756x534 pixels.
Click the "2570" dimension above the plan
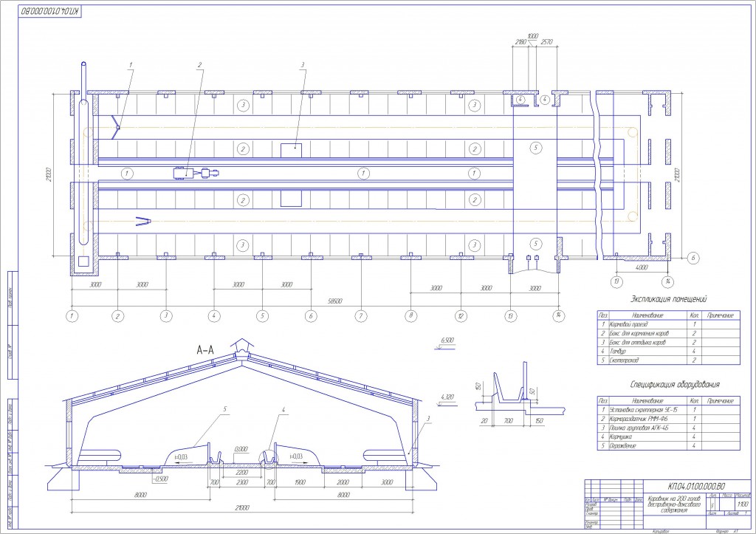point(546,42)
